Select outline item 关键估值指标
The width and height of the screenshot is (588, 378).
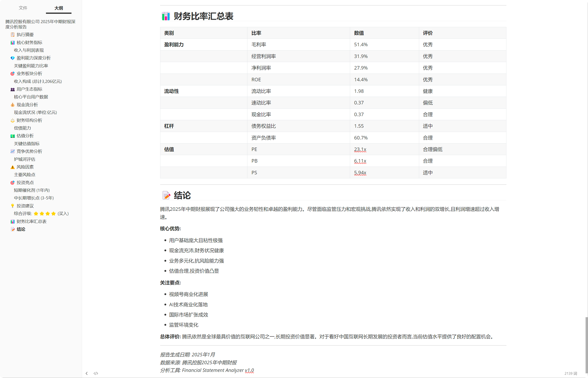[x=27, y=143]
